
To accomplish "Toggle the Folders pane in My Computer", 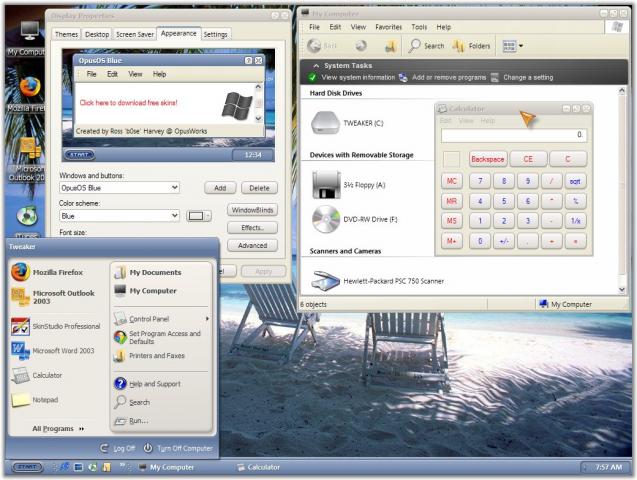I will pyautogui.click(x=471, y=46).
